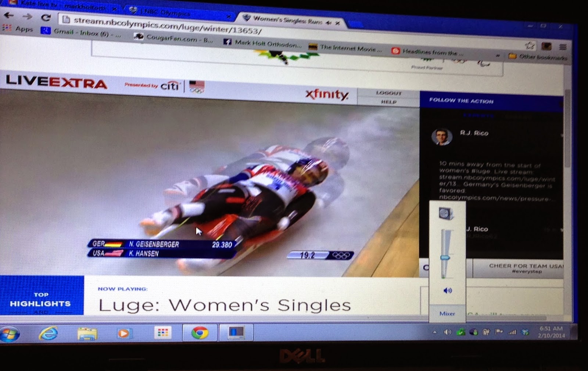The width and height of the screenshot is (588, 371).
Task: Click the R.J. Rico name in feed
Action: tap(474, 133)
